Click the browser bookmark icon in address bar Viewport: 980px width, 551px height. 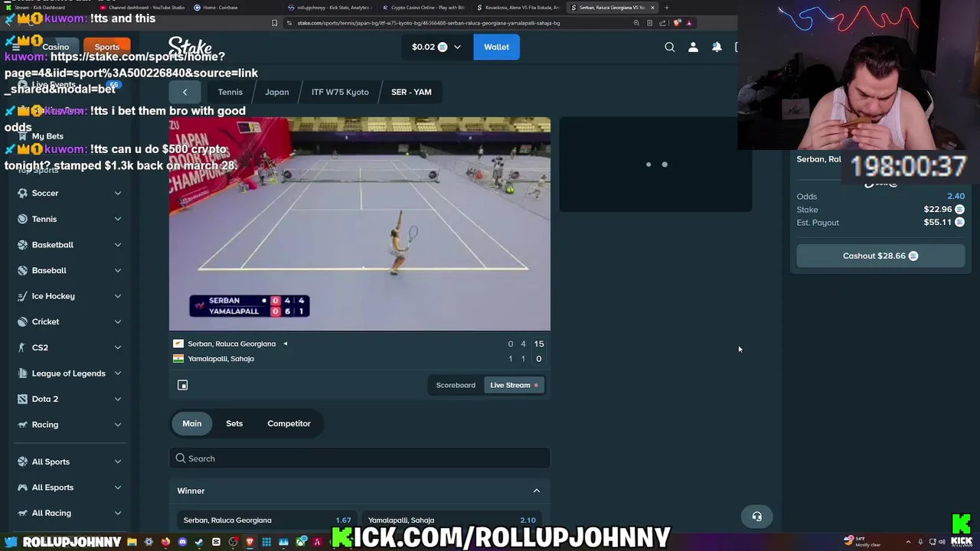point(274,23)
